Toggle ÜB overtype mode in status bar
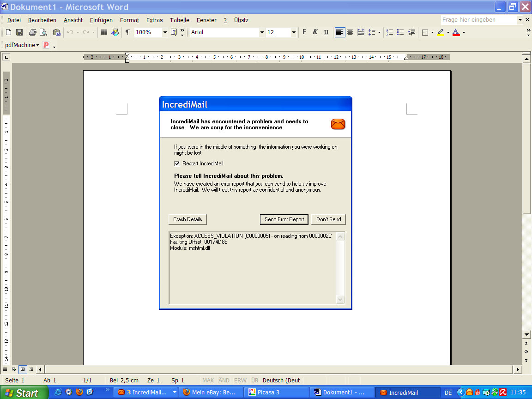This screenshot has width=532, height=399. (254, 381)
